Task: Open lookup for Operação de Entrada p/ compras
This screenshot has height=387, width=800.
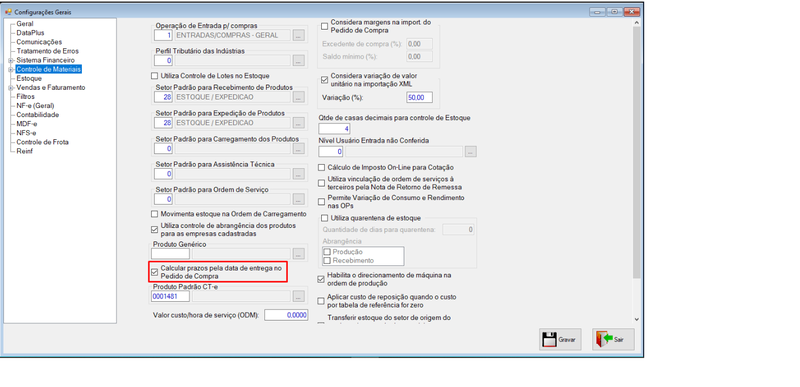Action: coord(299,35)
